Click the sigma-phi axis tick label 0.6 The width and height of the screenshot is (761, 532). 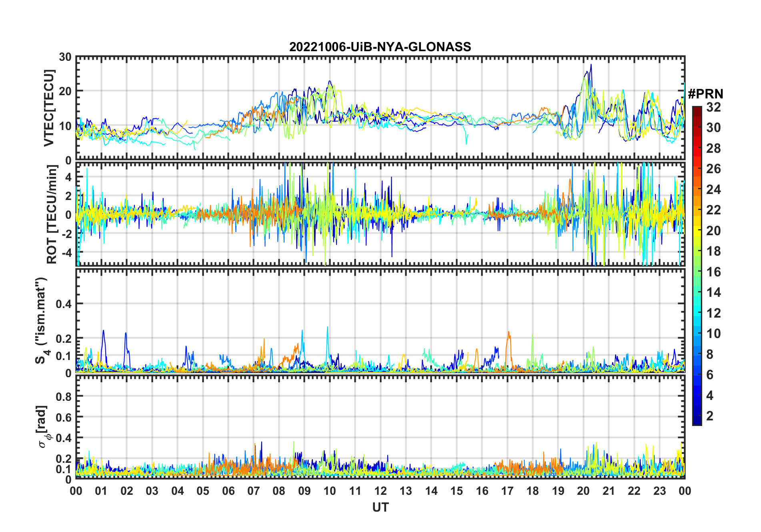pyautogui.click(x=64, y=418)
